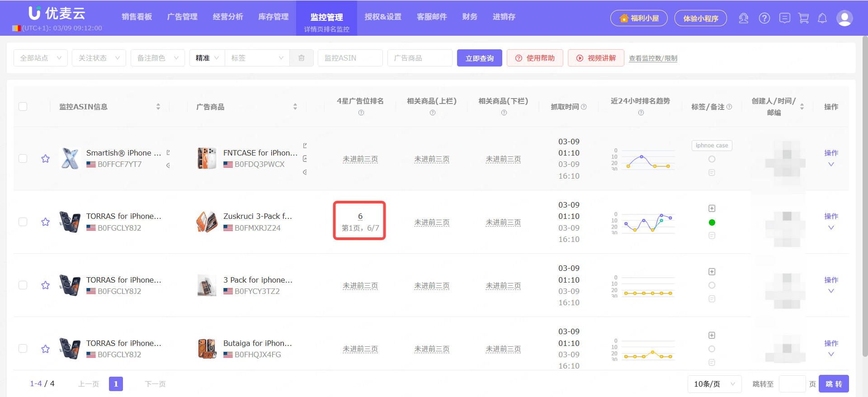Click the 监控ASIN input field
The height and width of the screenshot is (397, 868).
click(350, 58)
